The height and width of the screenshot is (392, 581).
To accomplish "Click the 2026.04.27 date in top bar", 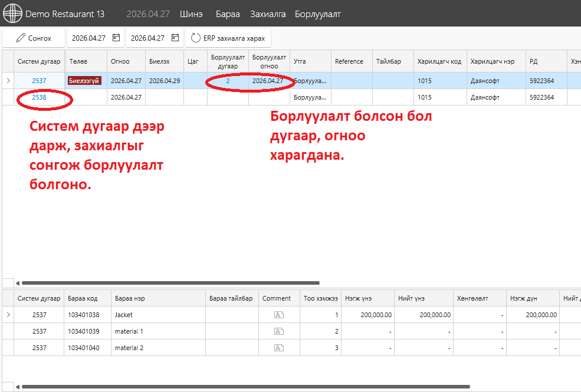I will tap(148, 14).
